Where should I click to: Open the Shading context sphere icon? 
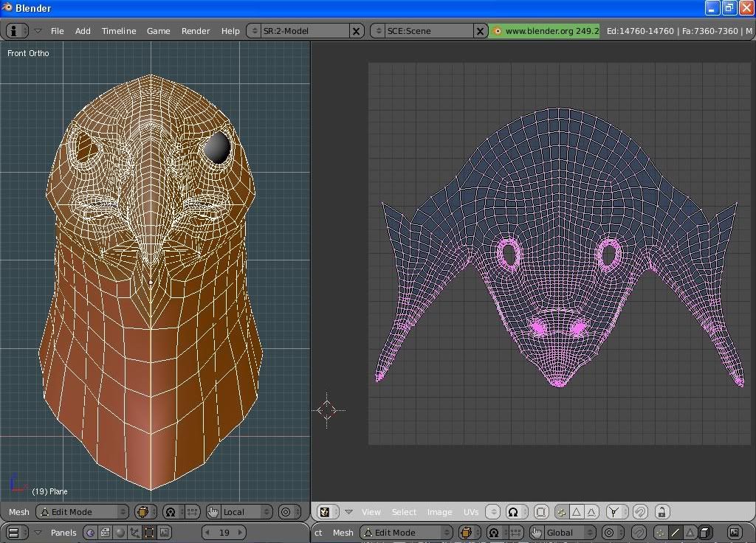[120, 532]
